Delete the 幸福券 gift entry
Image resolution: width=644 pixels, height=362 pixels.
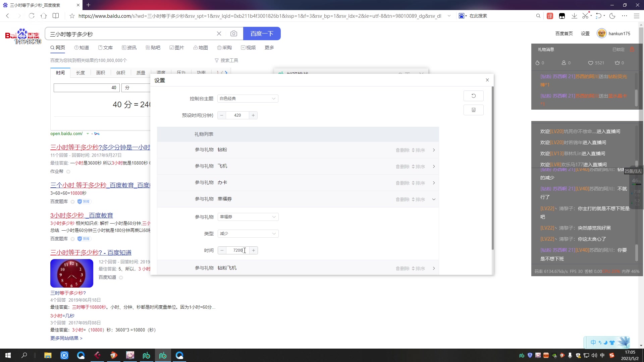click(402, 199)
